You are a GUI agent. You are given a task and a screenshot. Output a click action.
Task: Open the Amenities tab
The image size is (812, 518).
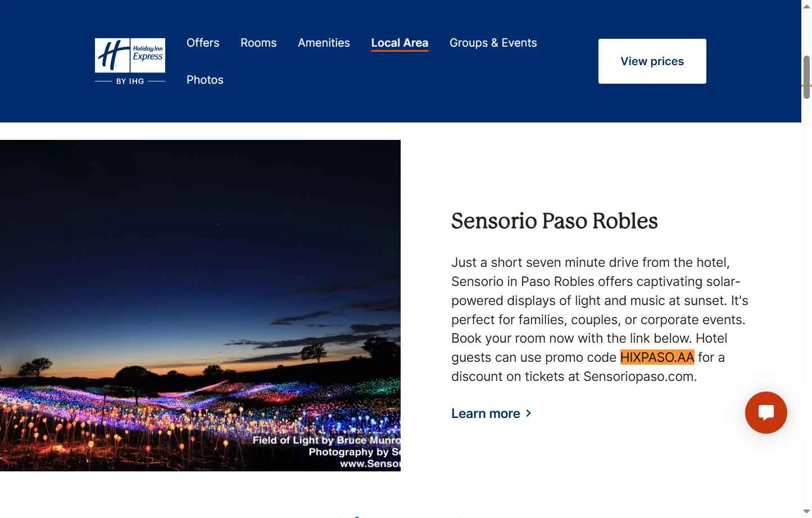click(324, 43)
